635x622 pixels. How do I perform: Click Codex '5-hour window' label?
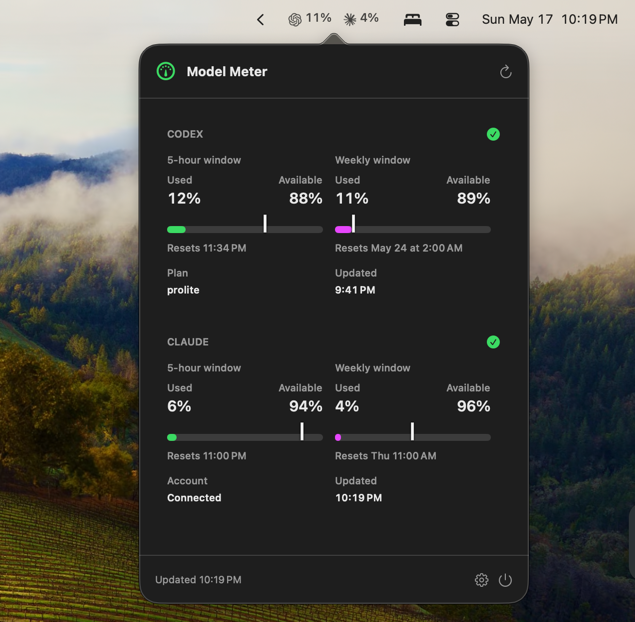tap(204, 160)
